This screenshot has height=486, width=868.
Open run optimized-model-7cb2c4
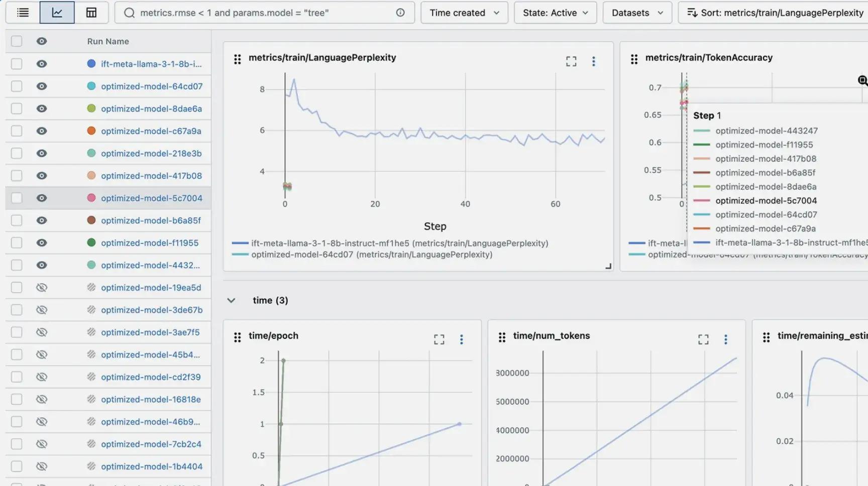(x=151, y=444)
